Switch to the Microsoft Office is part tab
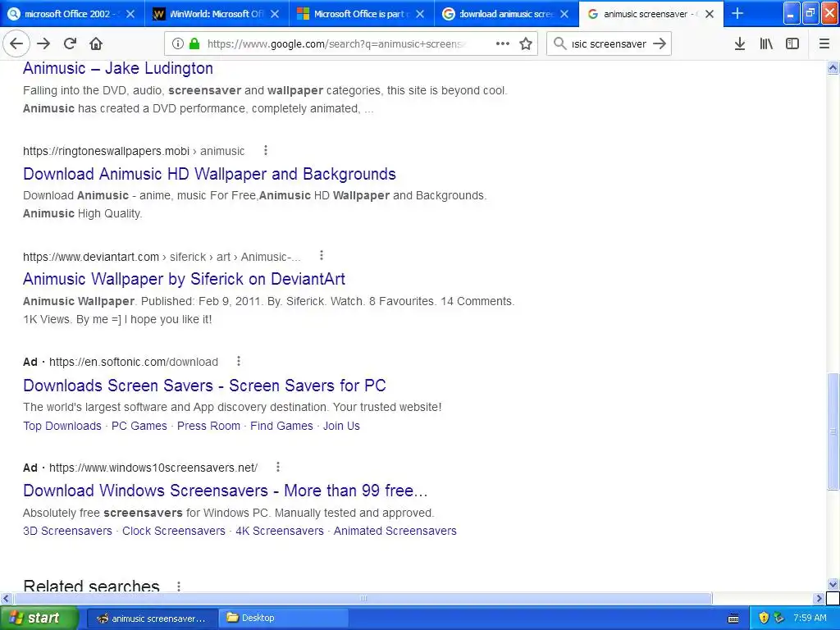The width and height of the screenshot is (840, 630). tap(362, 14)
